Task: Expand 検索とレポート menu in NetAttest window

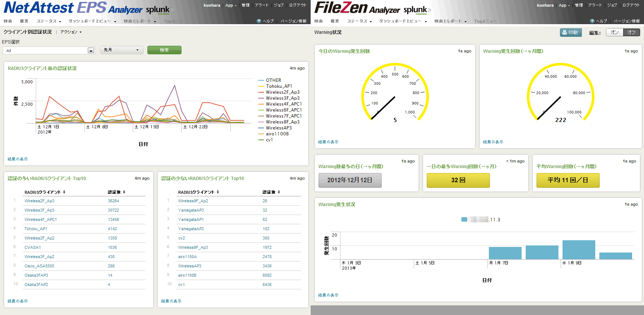Action: 140,21
